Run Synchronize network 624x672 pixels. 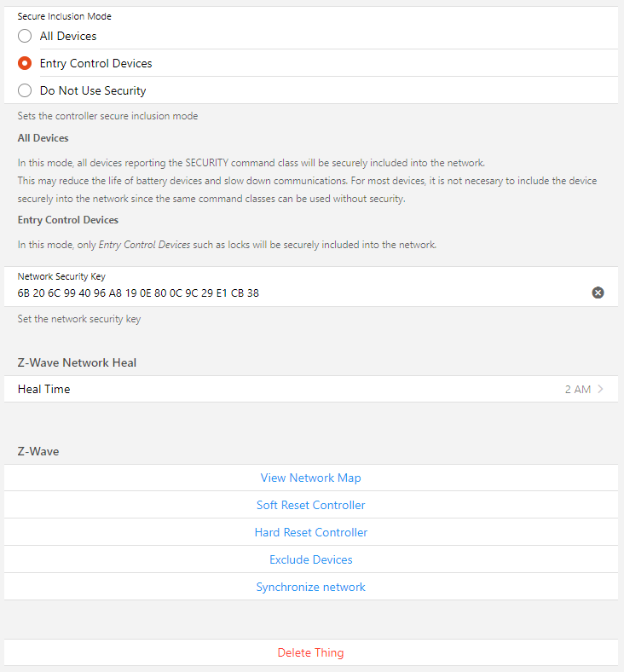[x=310, y=587]
